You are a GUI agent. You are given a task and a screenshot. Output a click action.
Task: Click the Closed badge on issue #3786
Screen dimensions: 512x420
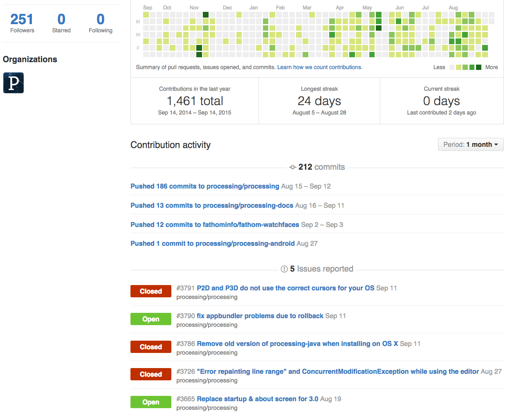click(150, 347)
